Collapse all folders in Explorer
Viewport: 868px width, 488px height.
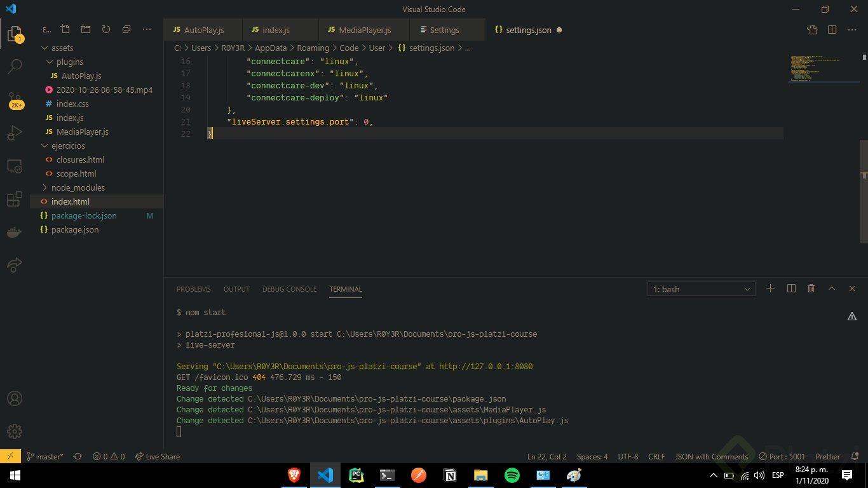126,29
